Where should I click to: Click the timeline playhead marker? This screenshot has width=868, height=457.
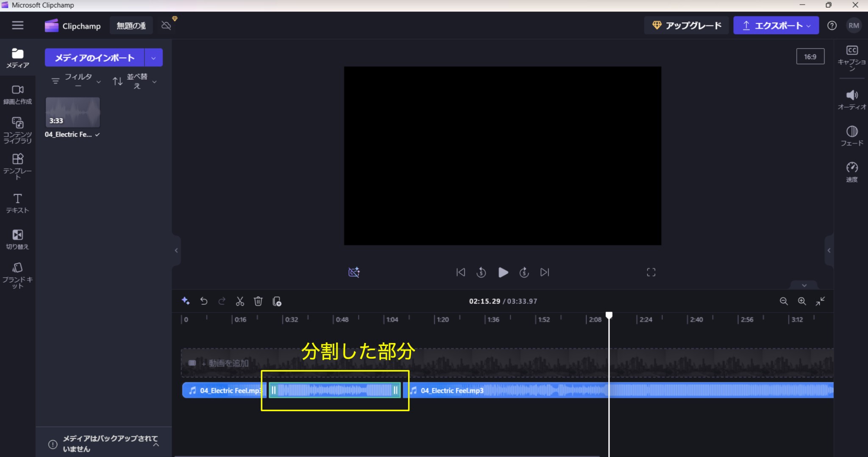point(609,315)
